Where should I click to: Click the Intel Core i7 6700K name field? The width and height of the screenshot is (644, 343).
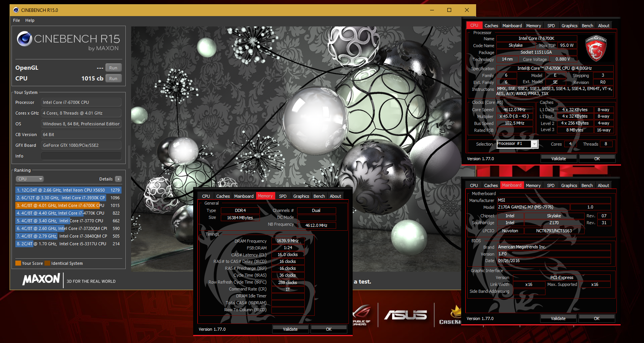pyautogui.click(x=537, y=38)
